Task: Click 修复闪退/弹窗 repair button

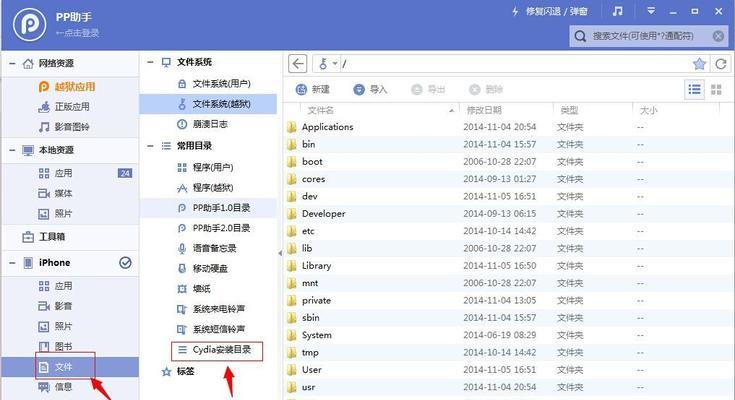Action: 550,11
